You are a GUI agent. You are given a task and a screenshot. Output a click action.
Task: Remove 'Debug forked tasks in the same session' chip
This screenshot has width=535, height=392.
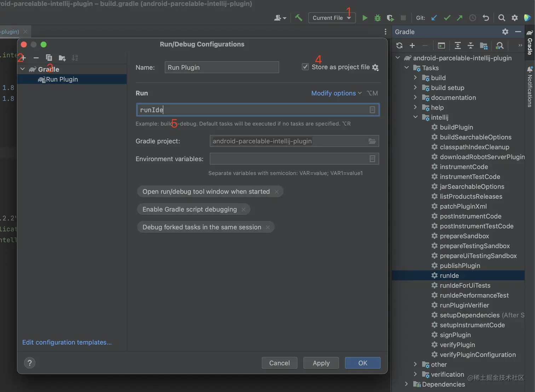(x=268, y=227)
